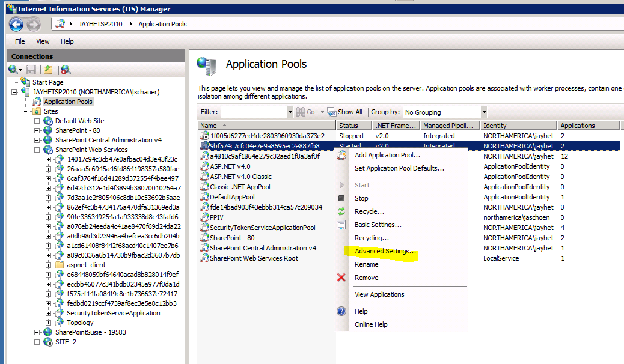Click the blue Help question mark icon

click(x=341, y=311)
